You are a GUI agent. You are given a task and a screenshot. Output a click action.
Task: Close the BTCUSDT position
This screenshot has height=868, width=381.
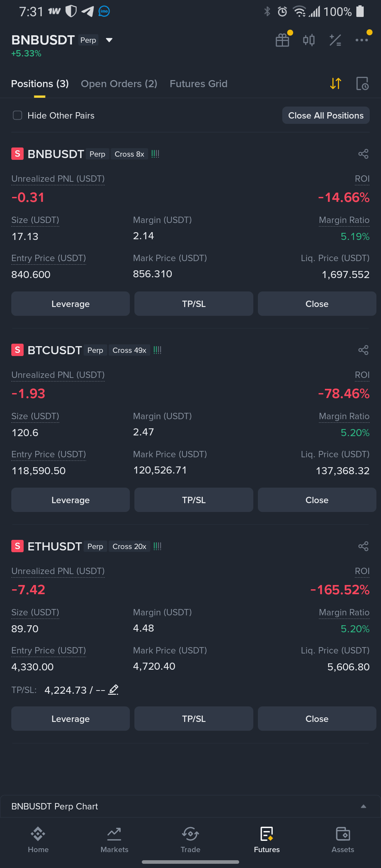pyautogui.click(x=317, y=500)
